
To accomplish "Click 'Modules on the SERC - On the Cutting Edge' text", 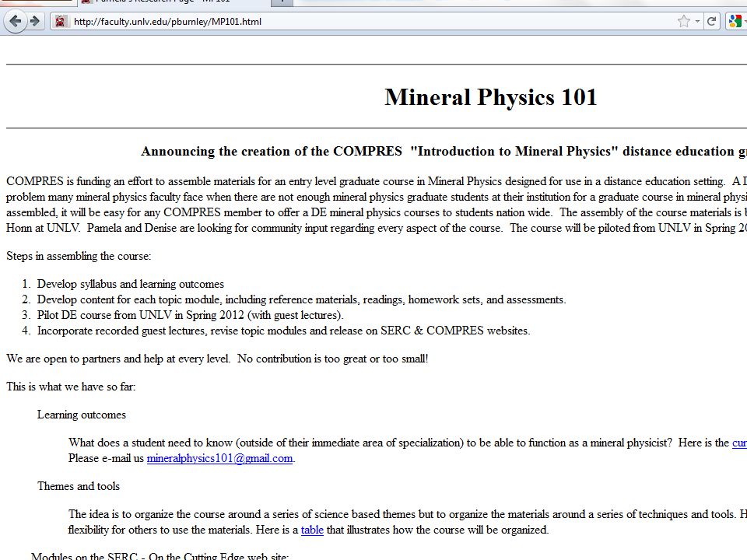I will point(160,555).
